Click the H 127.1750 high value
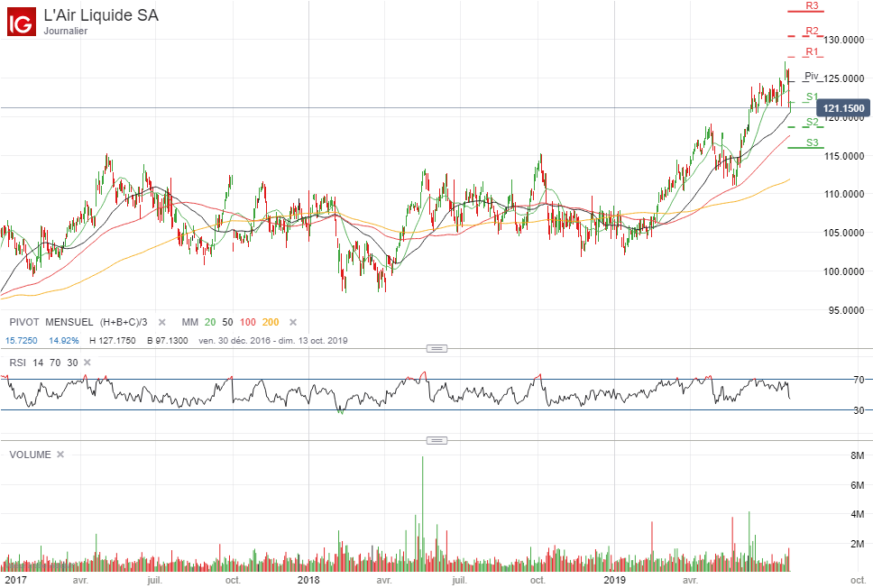The height and width of the screenshot is (588, 873). click(113, 340)
